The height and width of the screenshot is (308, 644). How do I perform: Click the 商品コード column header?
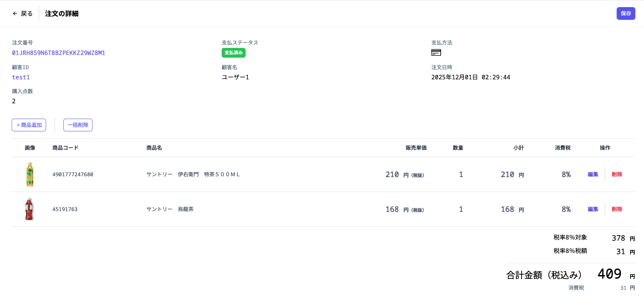click(66, 148)
